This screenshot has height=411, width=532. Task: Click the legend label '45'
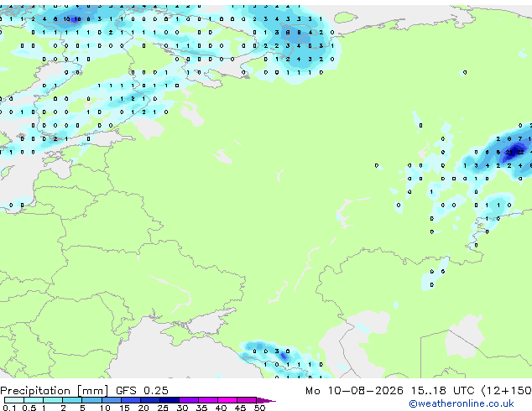(240, 408)
